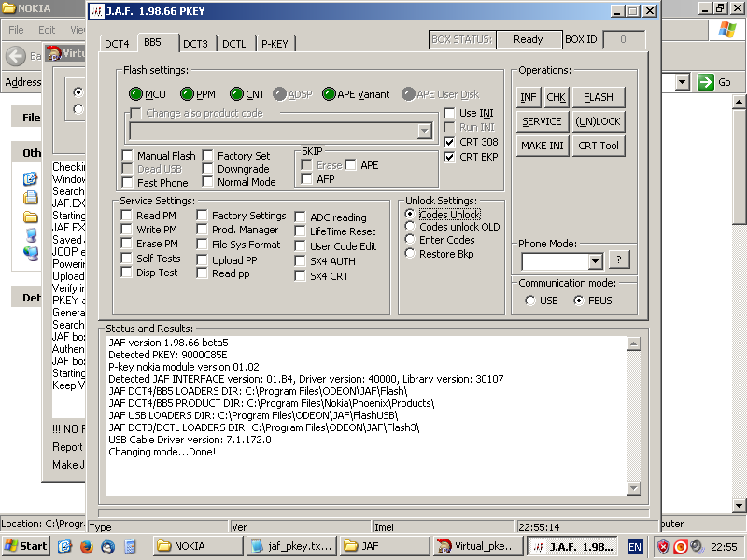747x560 pixels.
Task: Toggle the green MCU indicator
Action: tap(135, 94)
